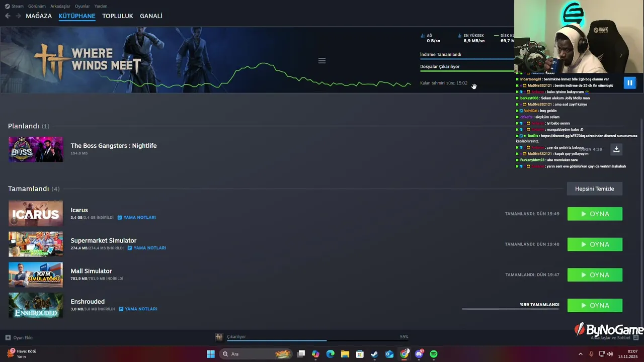644x362 pixels.
Task: Open Task View on the taskbar
Action: pos(301,354)
